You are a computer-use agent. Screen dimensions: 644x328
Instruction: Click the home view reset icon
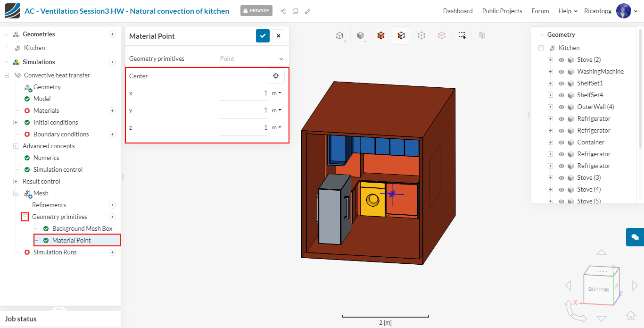pos(630,315)
